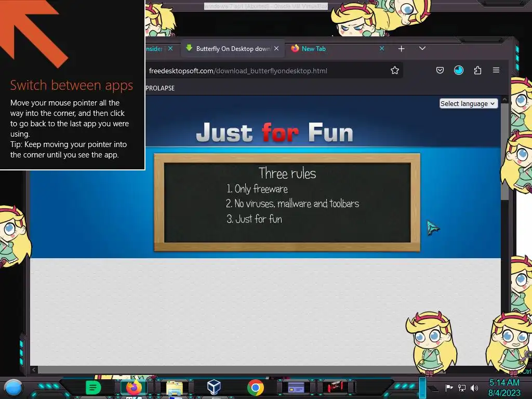This screenshot has width=532, height=399.
Task: Close the New Tab tab
Action: 382,48
